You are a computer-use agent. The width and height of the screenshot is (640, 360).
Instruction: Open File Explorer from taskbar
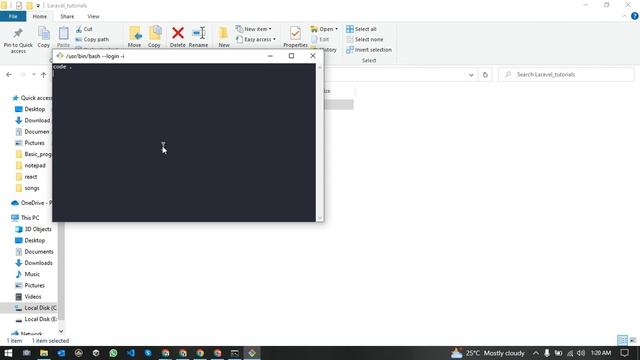[x=44, y=353]
